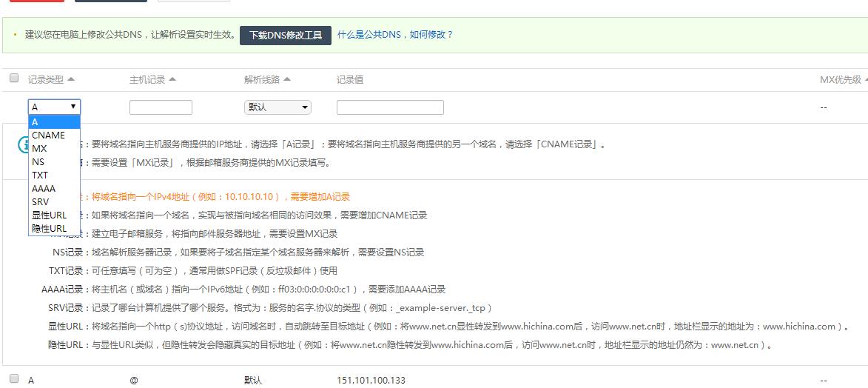This screenshot has height=388, width=868.
Task: Click the 显性URL description line
Action: pos(449,327)
